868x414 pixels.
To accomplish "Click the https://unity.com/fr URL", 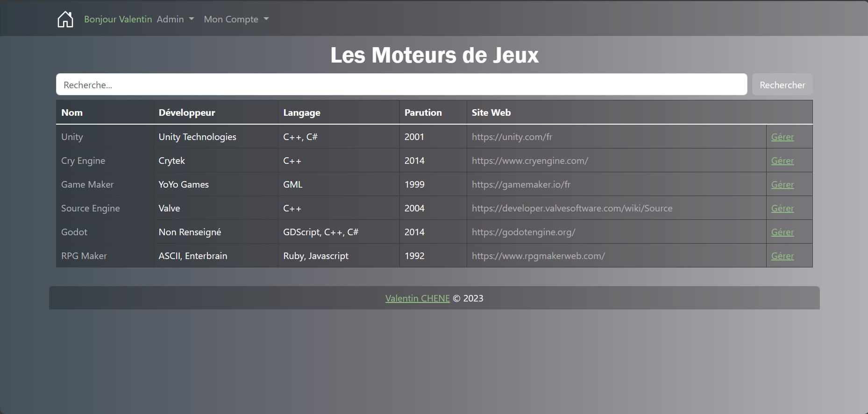I will coord(512,137).
